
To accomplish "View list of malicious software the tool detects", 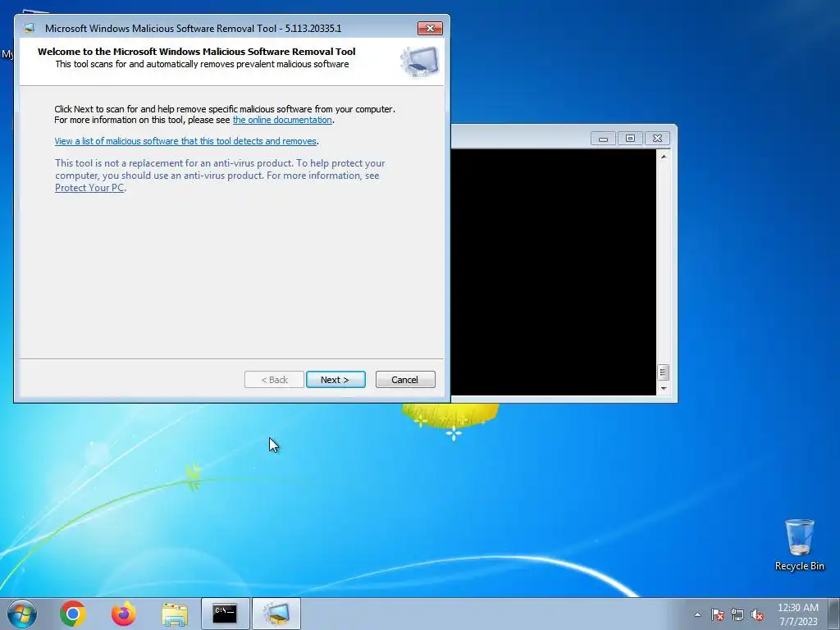I will [185, 141].
